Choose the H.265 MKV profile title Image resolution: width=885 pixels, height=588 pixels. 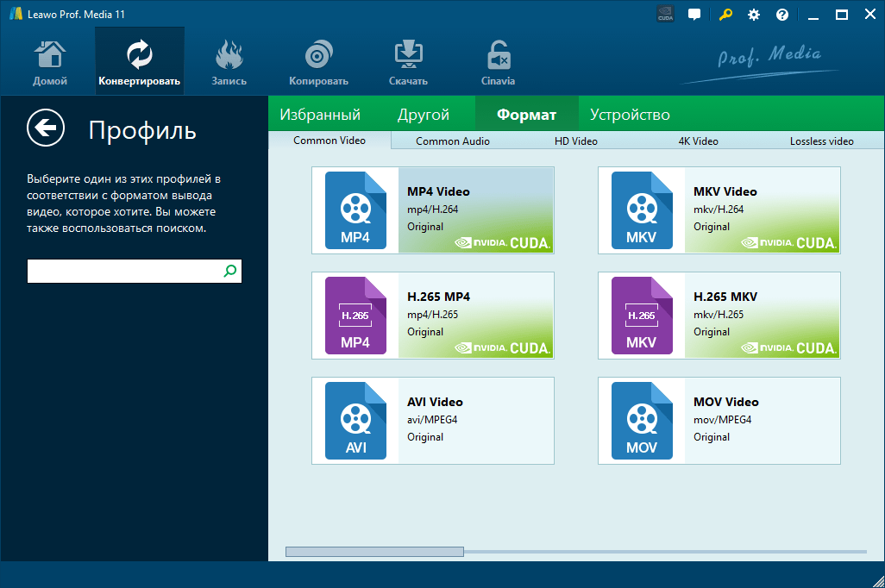tap(725, 297)
